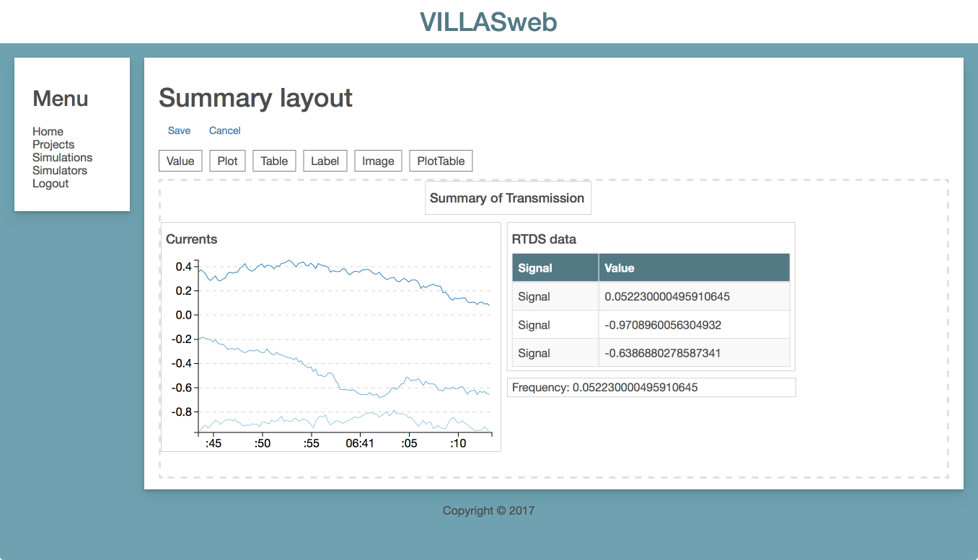
Task: Select the Currents plot title
Action: [x=191, y=239]
